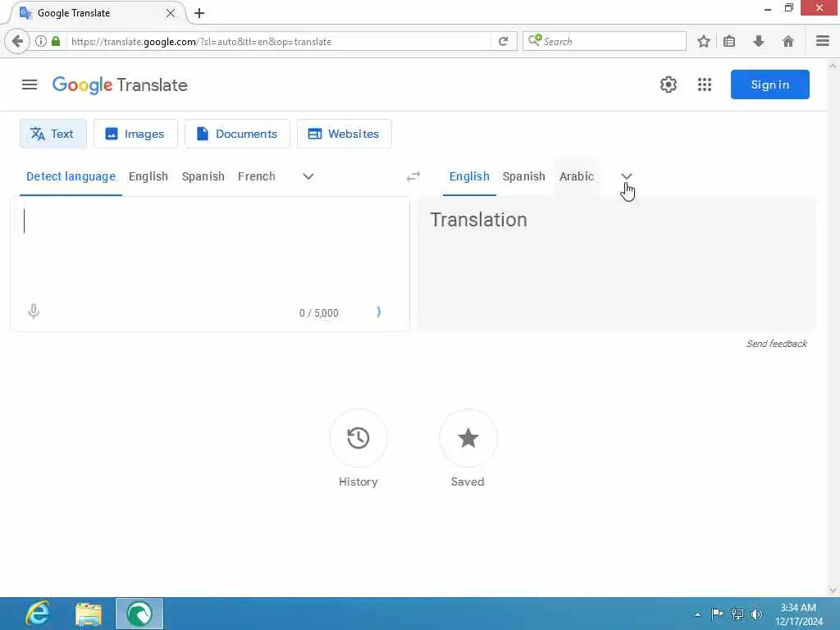Switch to Images translation mode
This screenshot has height=630, width=840.
point(135,134)
